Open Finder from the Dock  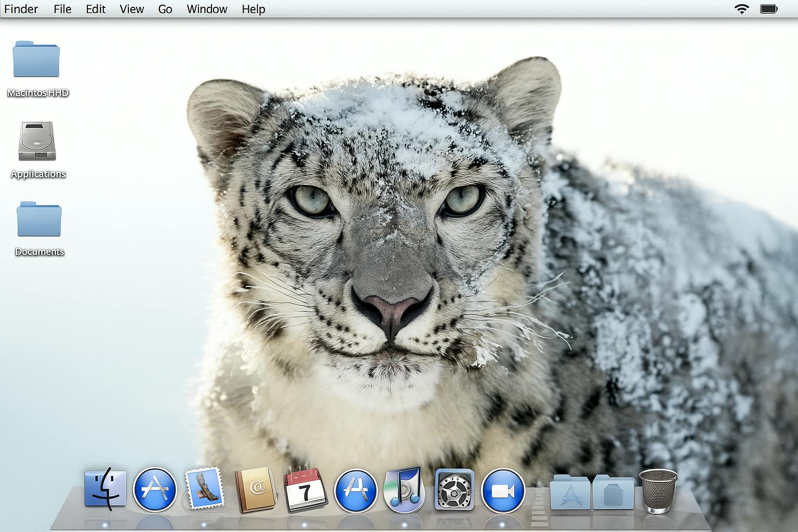(x=105, y=489)
